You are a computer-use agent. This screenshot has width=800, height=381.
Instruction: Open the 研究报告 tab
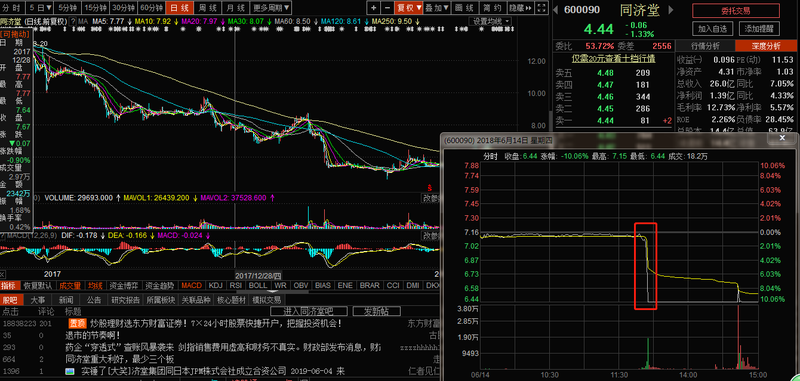pyautogui.click(x=126, y=299)
